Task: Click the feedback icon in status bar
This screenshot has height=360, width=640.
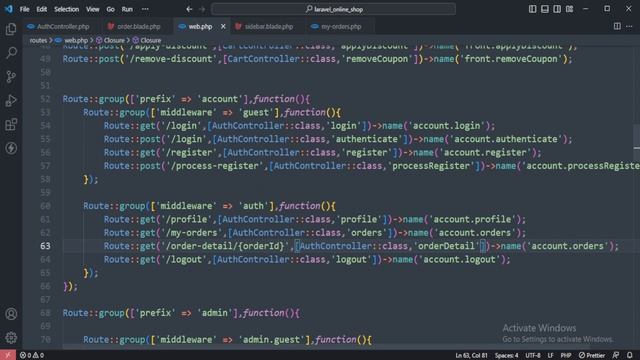Action: coord(616,355)
